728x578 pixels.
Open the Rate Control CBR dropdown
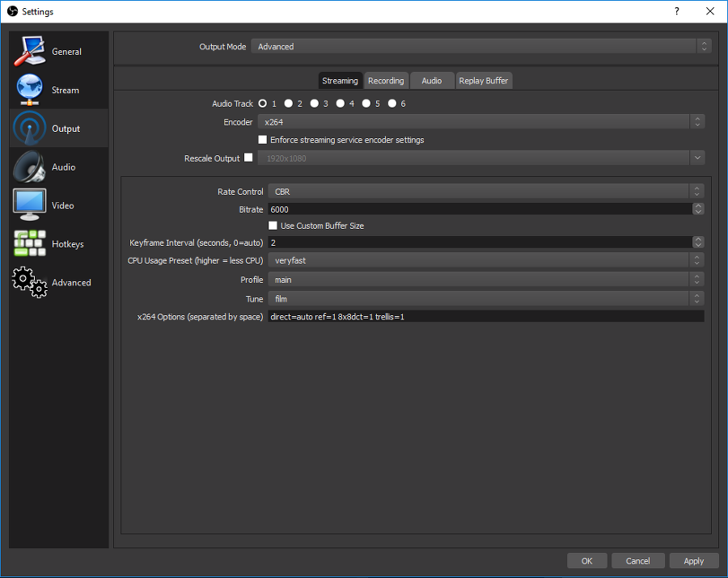tap(485, 192)
